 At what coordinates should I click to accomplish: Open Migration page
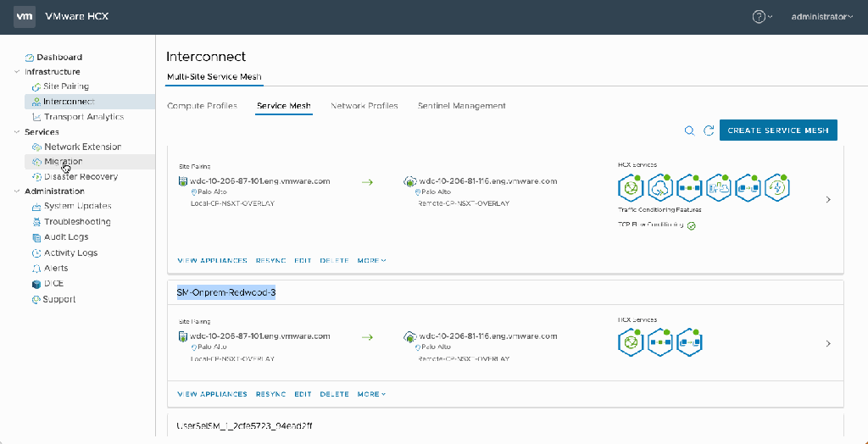point(63,162)
